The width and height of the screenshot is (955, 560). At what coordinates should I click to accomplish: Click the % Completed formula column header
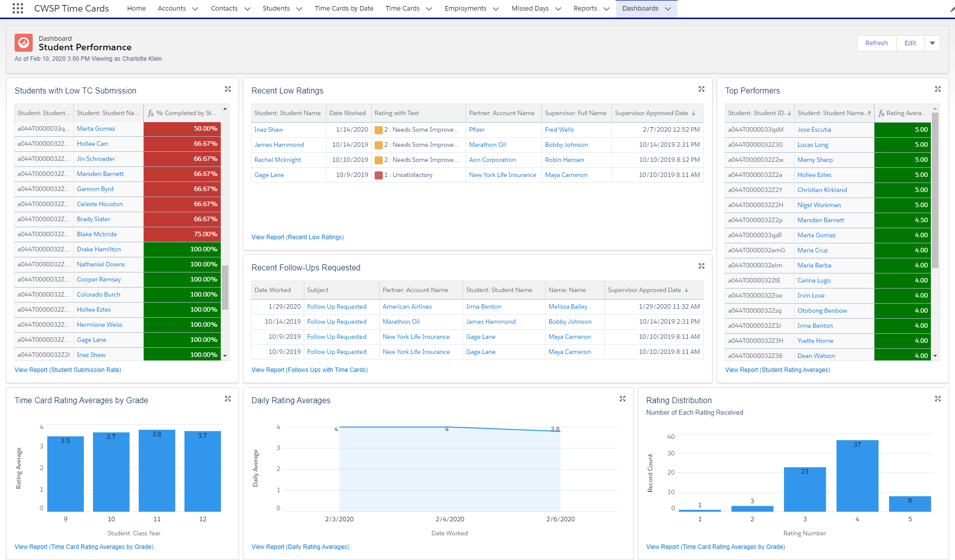(x=182, y=113)
